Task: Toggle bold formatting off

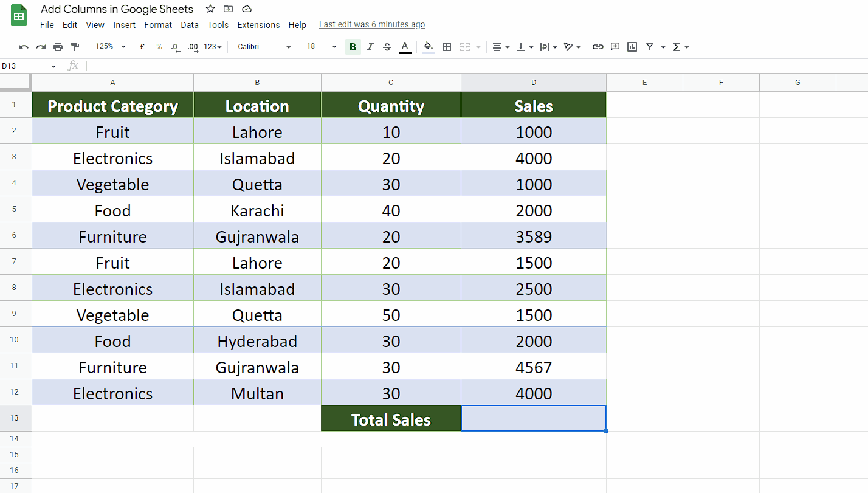Action: coord(353,46)
